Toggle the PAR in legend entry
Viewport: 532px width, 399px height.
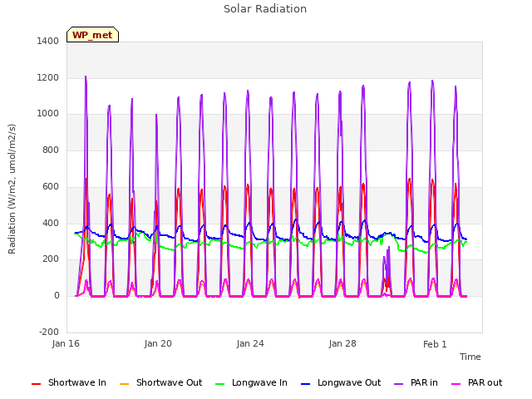pos(416,382)
